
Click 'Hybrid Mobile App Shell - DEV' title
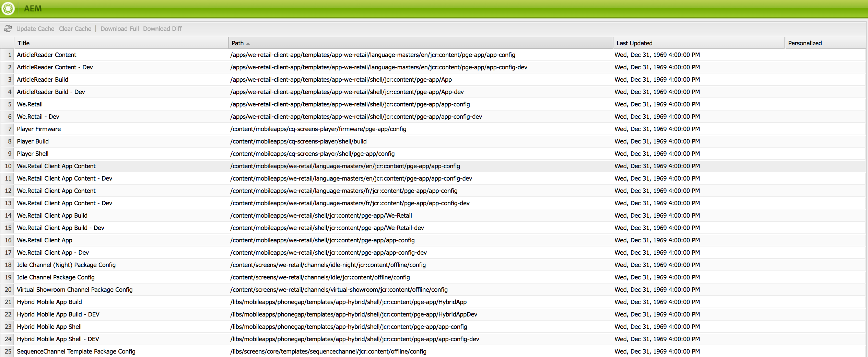coord(58,339)
